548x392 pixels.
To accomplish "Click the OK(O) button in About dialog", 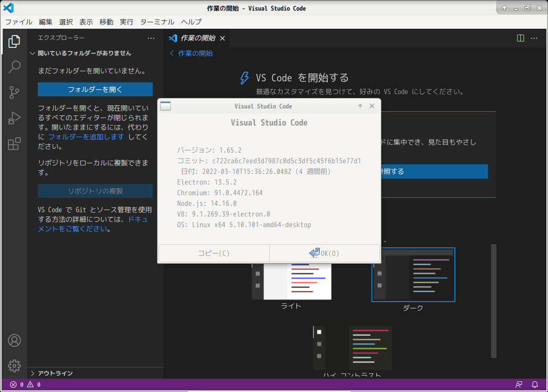I will coord(325,253).
